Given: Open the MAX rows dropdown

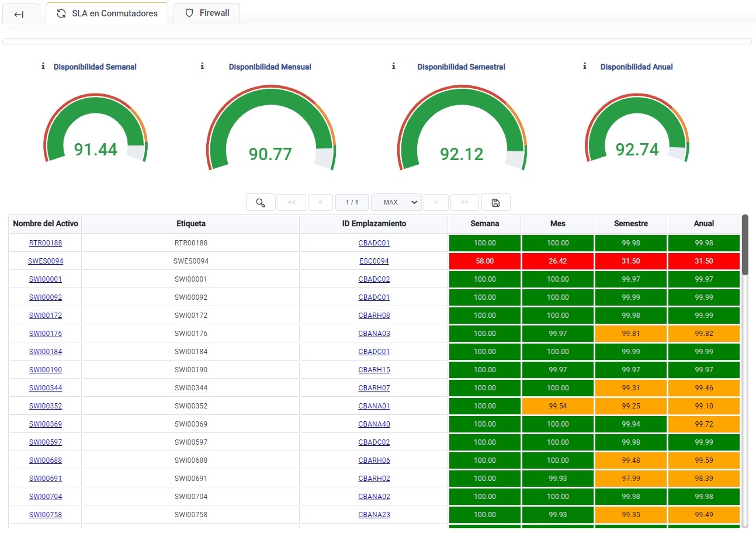Looking at the screenshot, I should click(397, 202).
